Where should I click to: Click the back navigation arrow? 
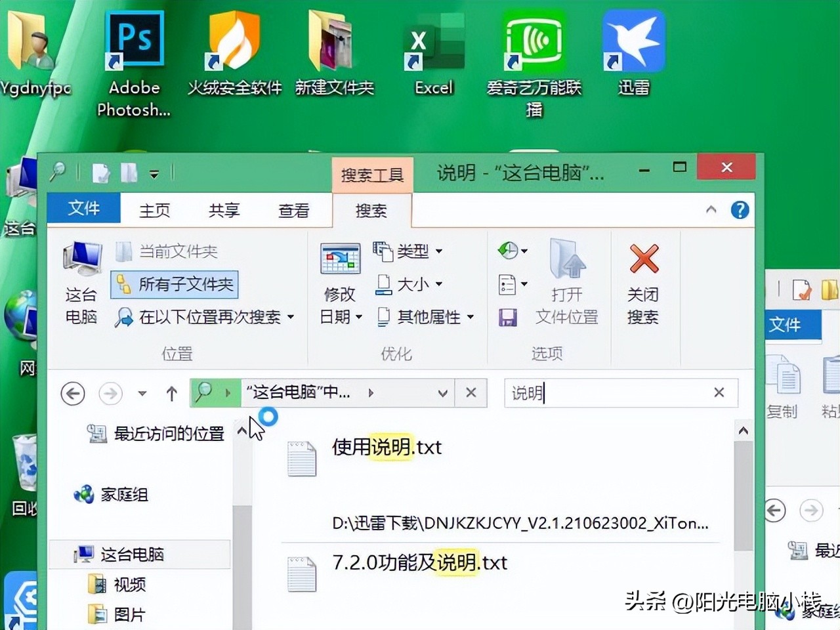(x=72, y=394)
